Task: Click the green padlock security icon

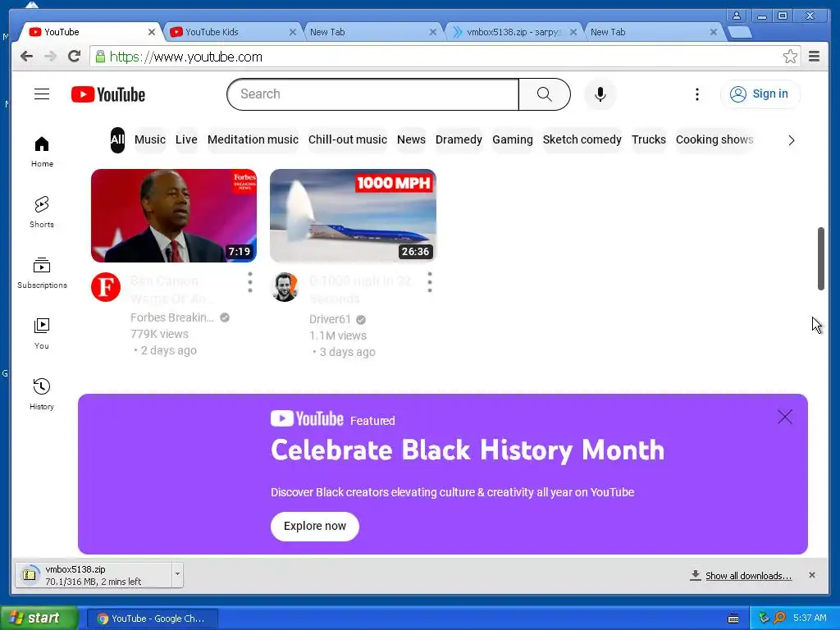Action: [x=100, y=57]
